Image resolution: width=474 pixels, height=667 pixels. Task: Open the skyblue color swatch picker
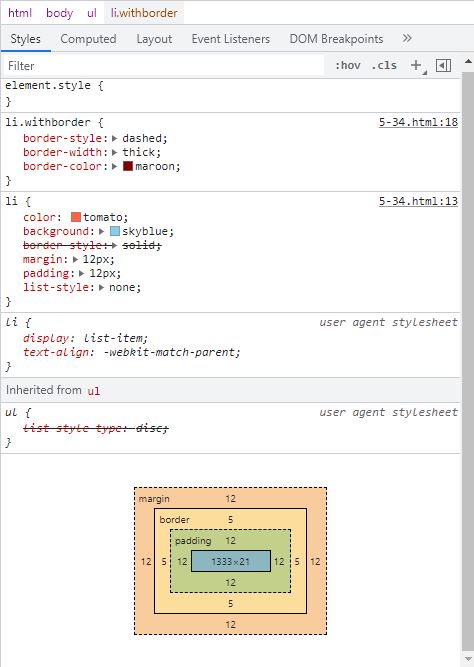(x=115, y=231)
